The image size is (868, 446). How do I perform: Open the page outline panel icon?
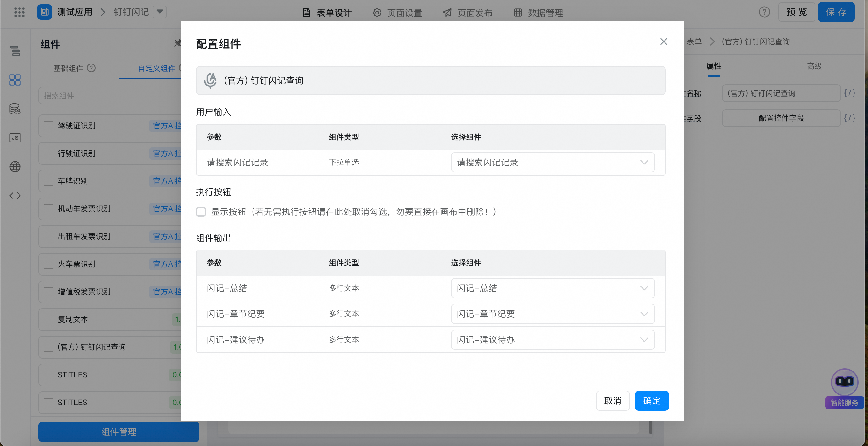tap(15, 51)
